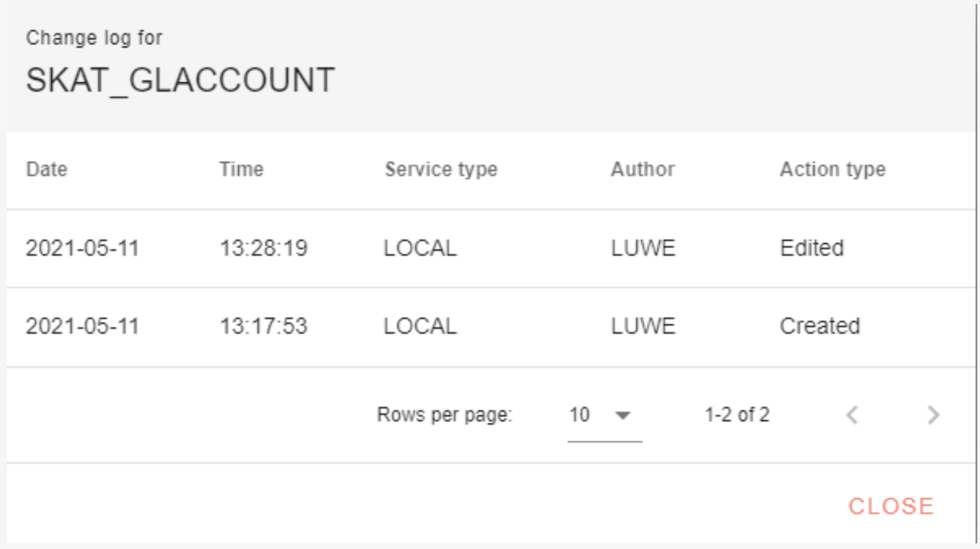This screenshot has width=980, height=549.
Task: Click the SKAT_GLACCOUNT title
Action: [180, 80]
